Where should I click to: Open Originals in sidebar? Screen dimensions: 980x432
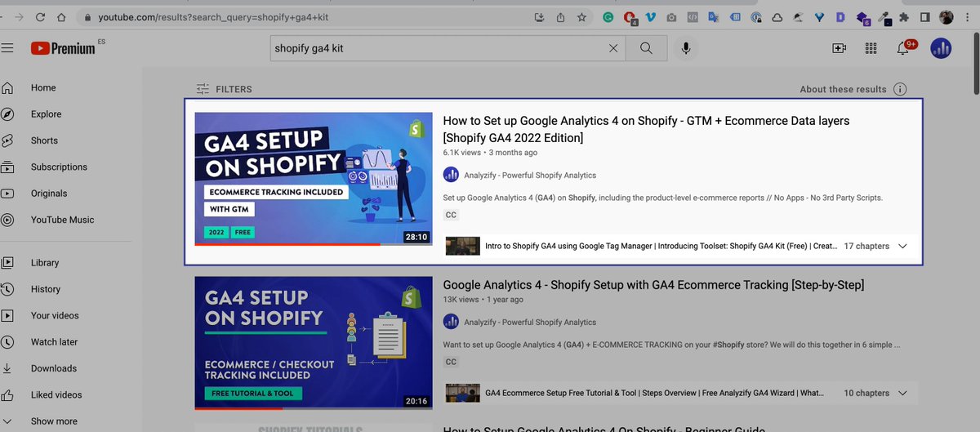tap(49, 194)
